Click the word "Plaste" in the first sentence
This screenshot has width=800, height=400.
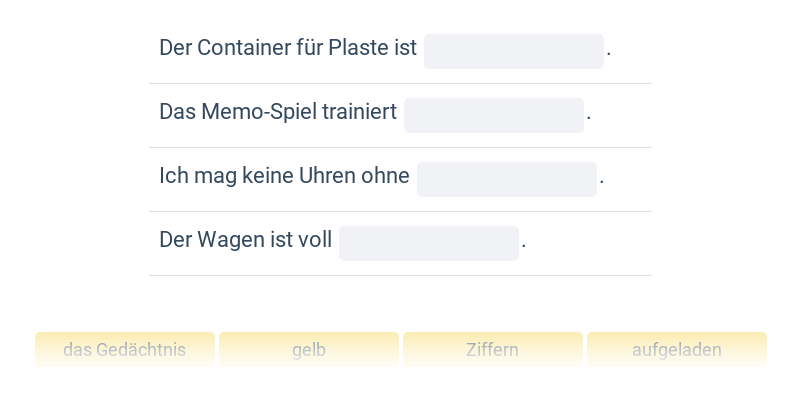click(357, 48)
